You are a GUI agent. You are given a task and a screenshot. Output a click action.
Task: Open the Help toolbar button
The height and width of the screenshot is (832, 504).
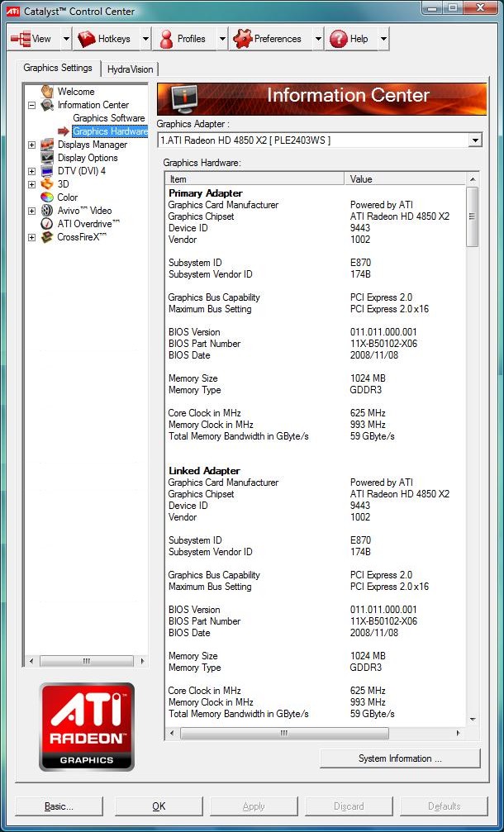click(x=351, y=39)
